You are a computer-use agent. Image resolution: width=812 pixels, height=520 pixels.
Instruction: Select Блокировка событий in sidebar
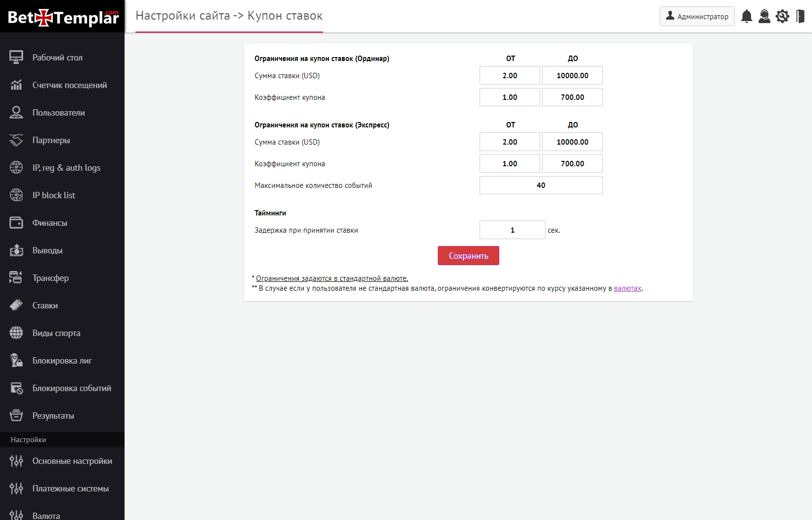point(71,388)
